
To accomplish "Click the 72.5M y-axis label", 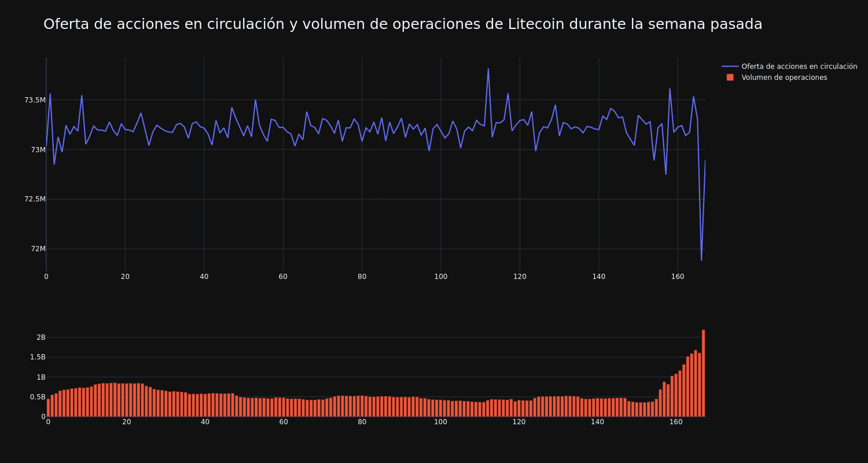I will pyautogui.click(x=35, y=199).
